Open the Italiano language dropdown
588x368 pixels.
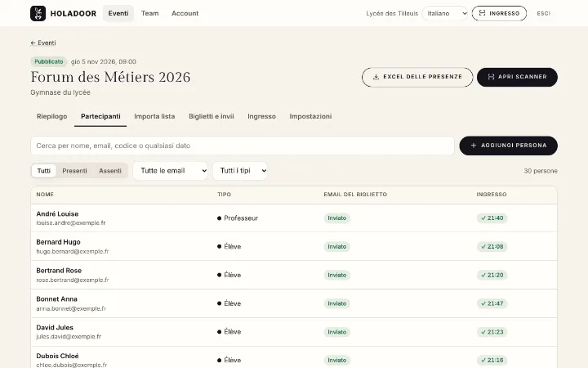pyautogui.click(x=445, y=14)
